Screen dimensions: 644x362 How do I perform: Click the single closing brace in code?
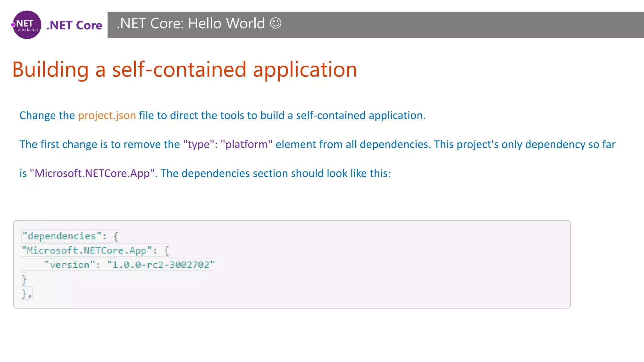coord(24,279)
